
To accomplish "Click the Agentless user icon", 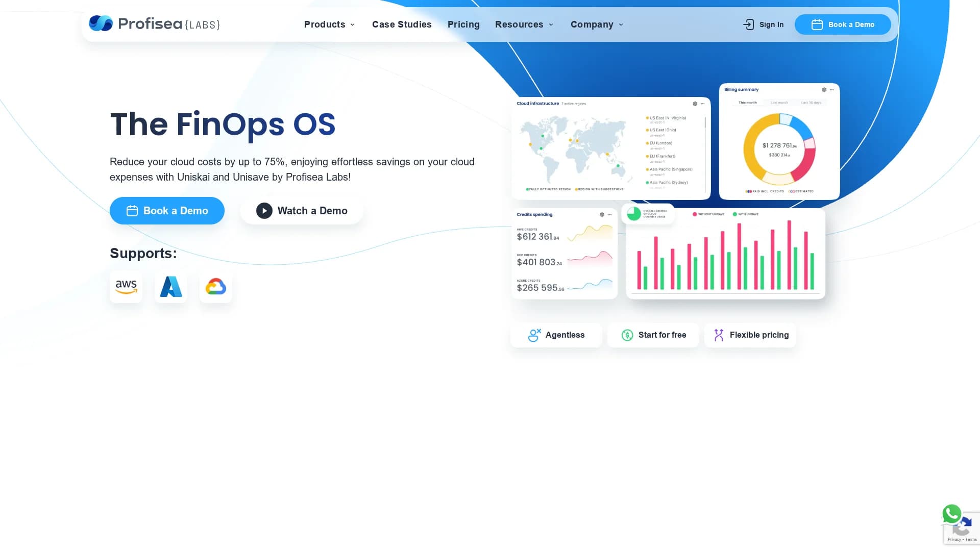I will coord(534,335).
